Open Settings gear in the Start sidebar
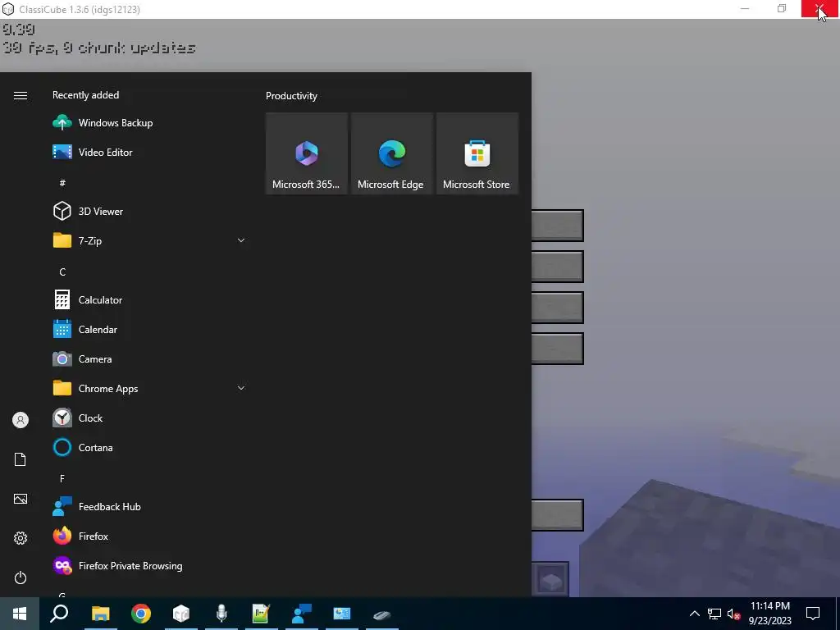This screenshot has height=630, width=840. [21, 538]
